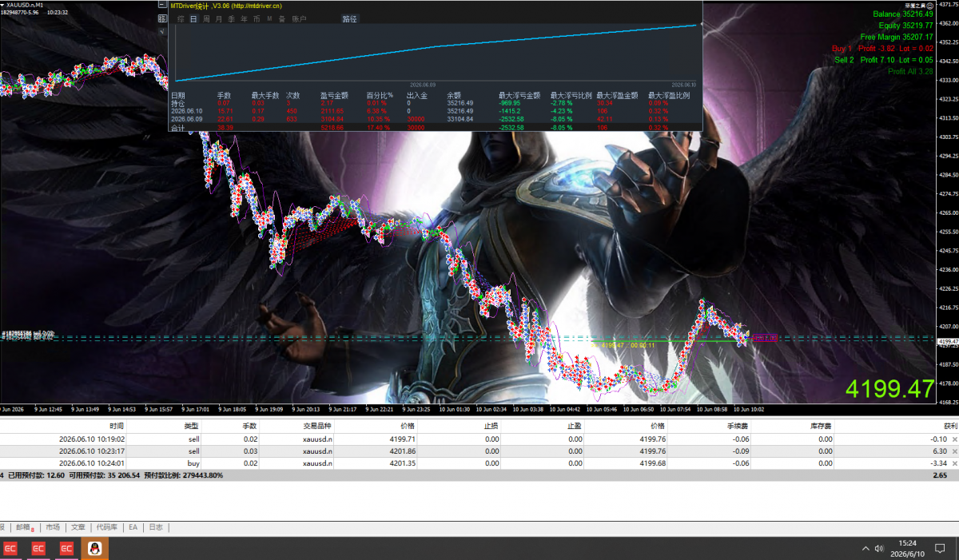Click the Equity 35219.77 text on chart
Viewport: 959px width, 560px height.
point(905,26)
